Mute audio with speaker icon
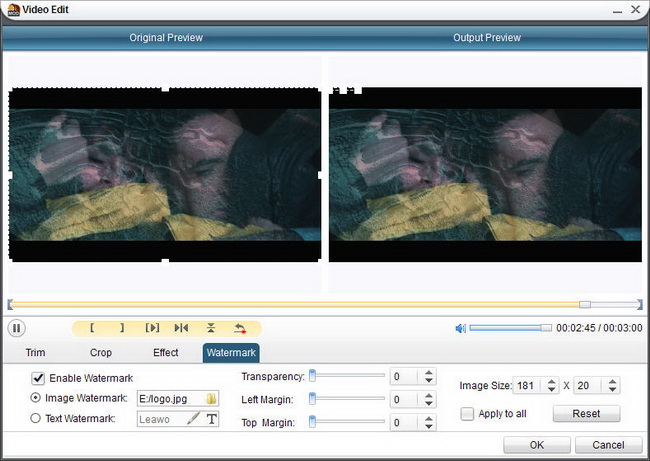 [x=461, y=329]
